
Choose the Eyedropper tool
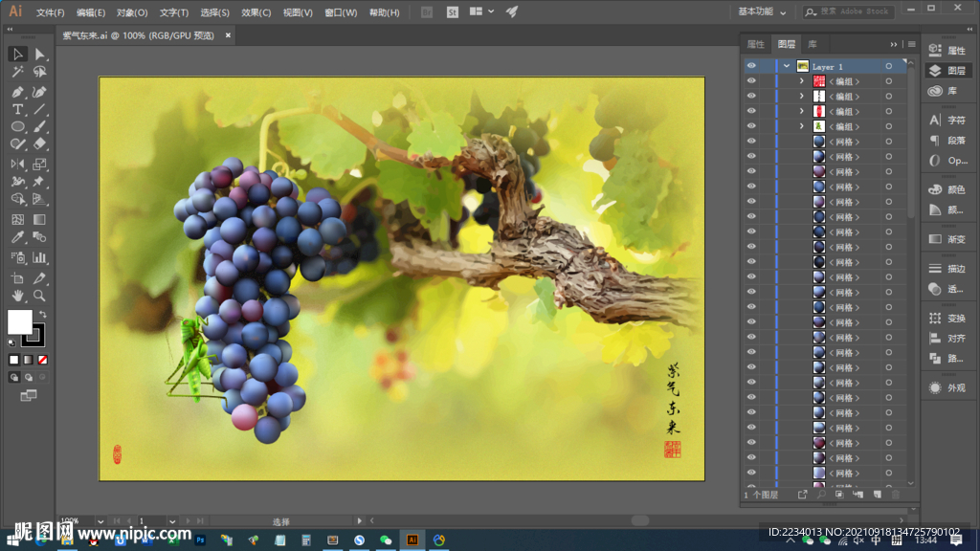click(17, 237)
